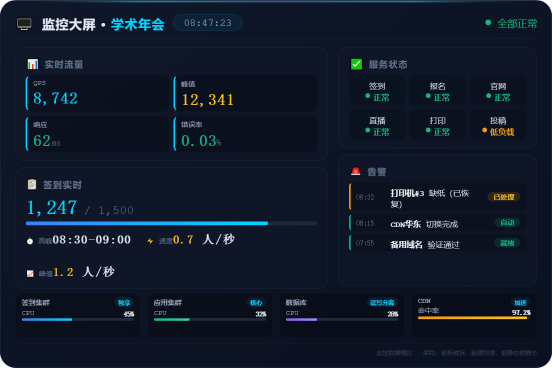Open the 打印 service status tile
Screen dimensions: 552x368
[x=438, y=125]
